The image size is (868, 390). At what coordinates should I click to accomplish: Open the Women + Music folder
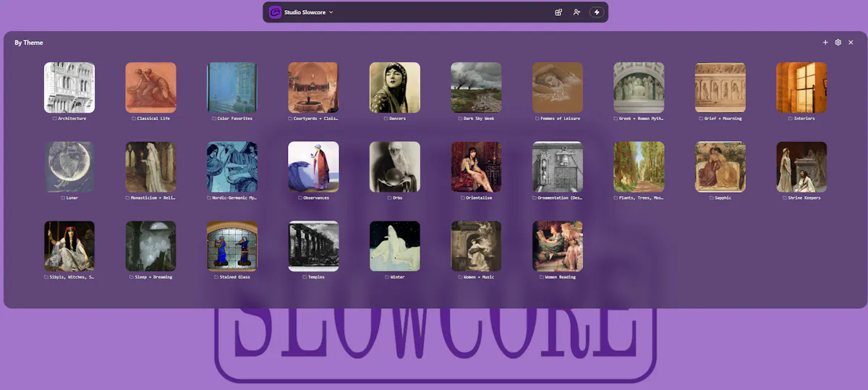476,246
